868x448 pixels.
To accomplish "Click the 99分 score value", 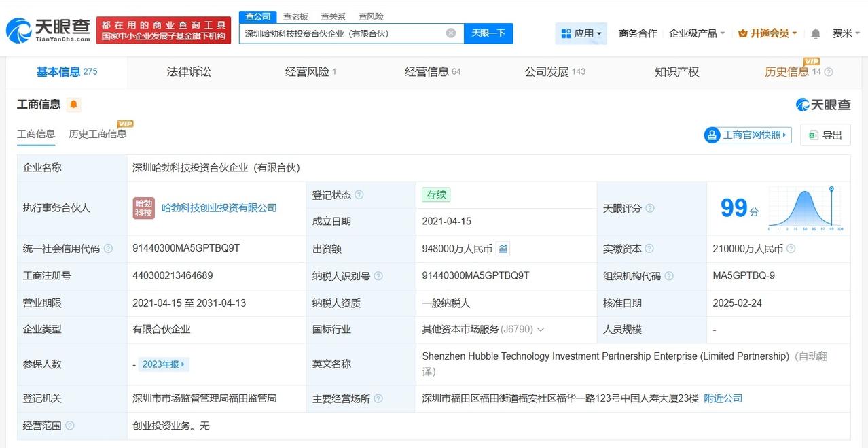I will [740, 208].
